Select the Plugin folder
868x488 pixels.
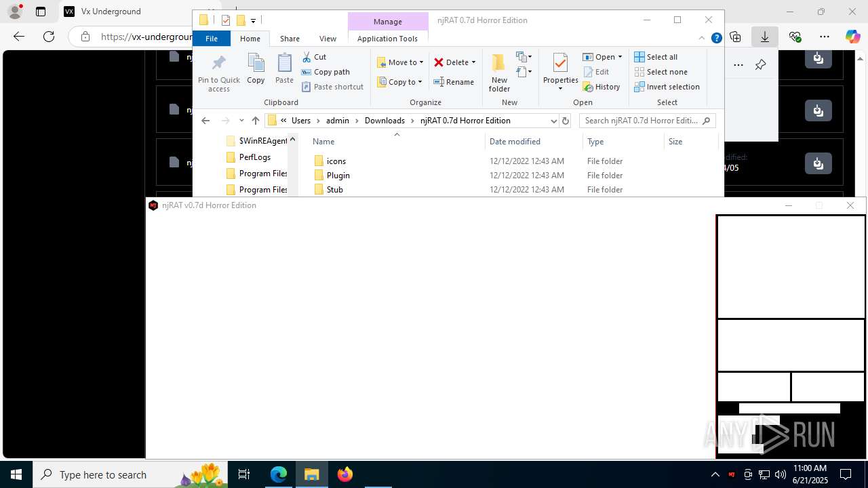point(338,176)
